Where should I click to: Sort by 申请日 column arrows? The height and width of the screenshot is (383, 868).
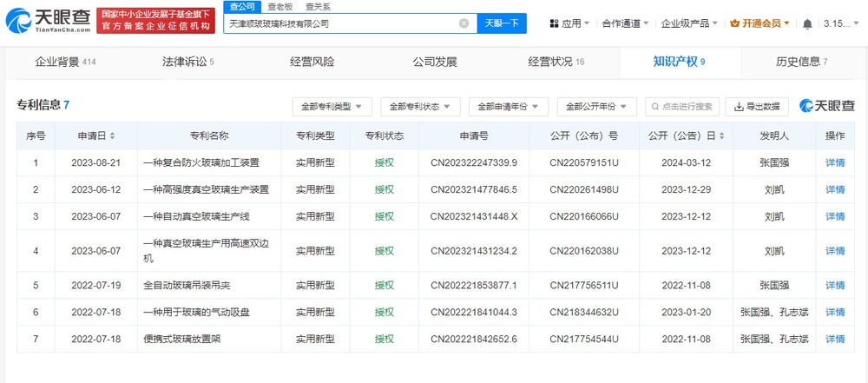113,136
